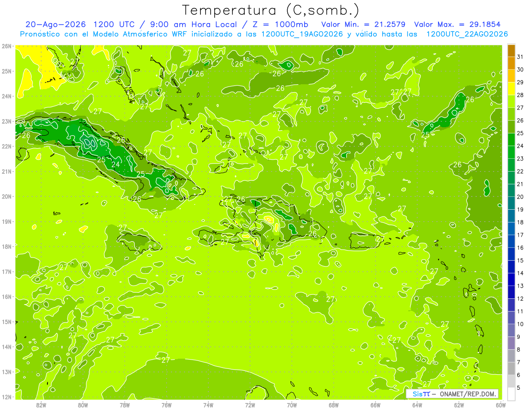Viewport: 532px width, 411px height.
Task: Click the yellow swatch between 28 and 29
Action: coord(512,89)
